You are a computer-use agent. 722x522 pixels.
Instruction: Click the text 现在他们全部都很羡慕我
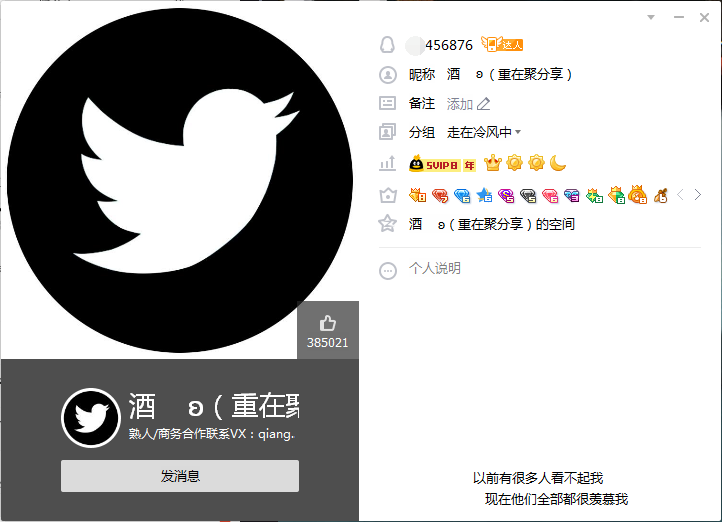(x=556, y=499)
